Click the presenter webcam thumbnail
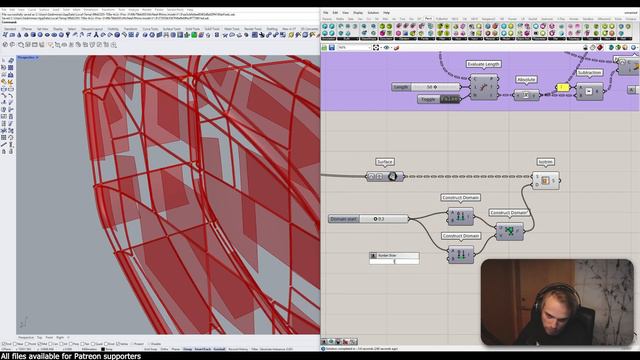The width and height of the screenshot is (640, 360). point(557,302)
